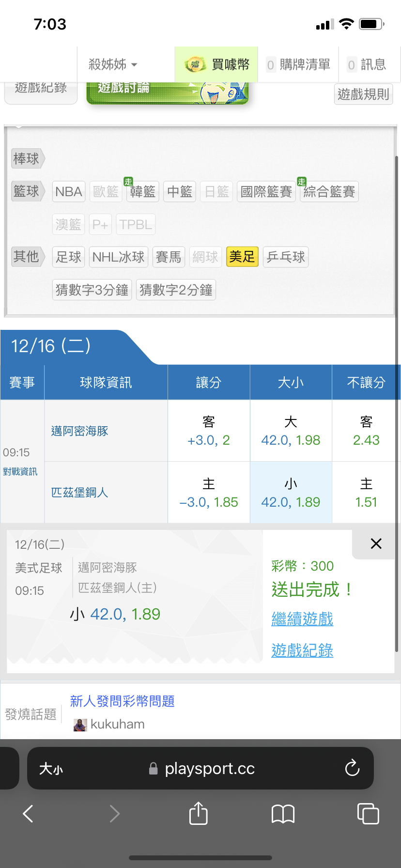Open the Safari tabs overview icon
The image size is (401, 868).
pyautogui.click(x=368, y=813)
